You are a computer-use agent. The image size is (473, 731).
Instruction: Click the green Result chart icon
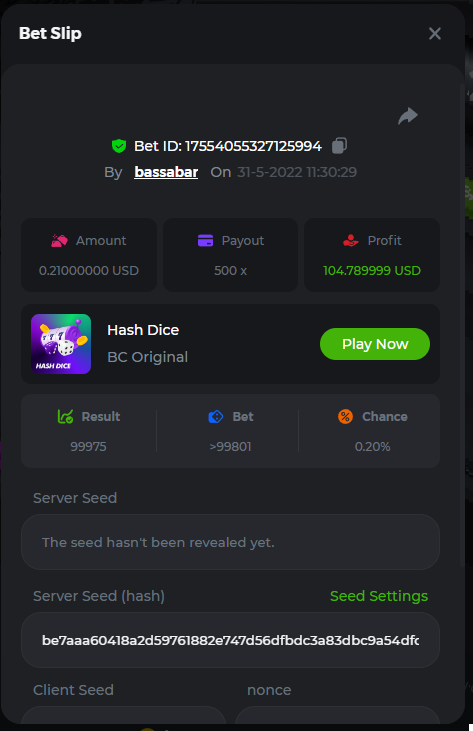pyautogui.click(x=65, y=416)
